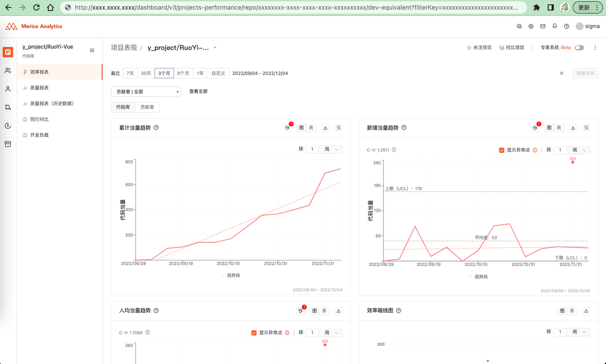The image size is (606, 364).
Task: Open detail search icon in 累计当量趋势
Action: (x=339, y=128)
